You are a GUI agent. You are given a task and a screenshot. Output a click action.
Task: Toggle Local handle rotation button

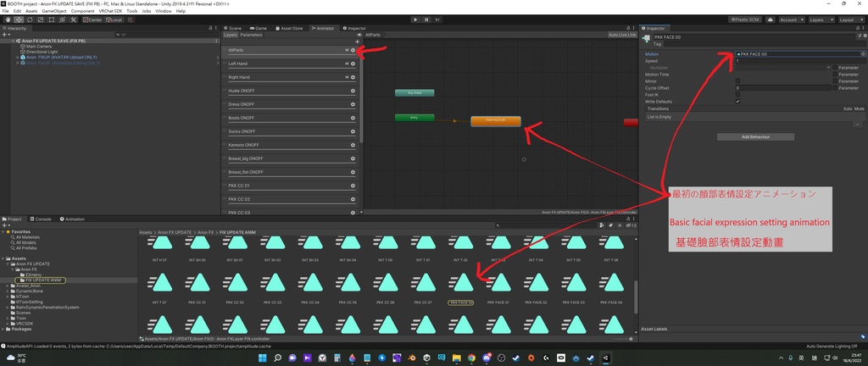[x=114, y=19]
